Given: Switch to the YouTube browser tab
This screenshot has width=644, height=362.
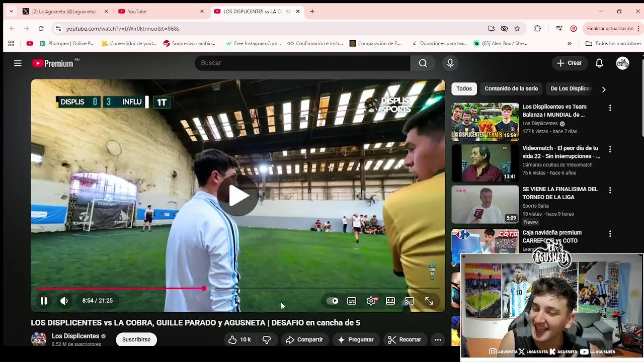Looking at the screenshot, I should click(x=161, y=11).
